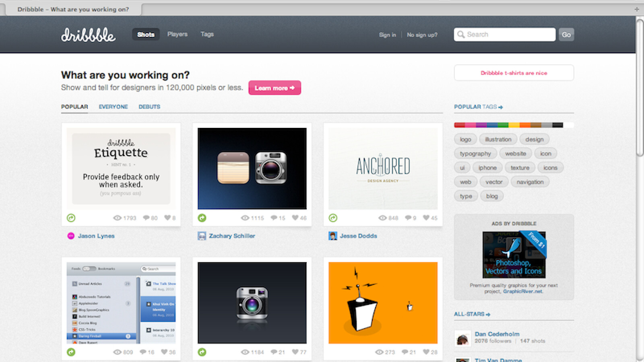The image size is (644, 362).
Task: Expand the Popular Tags list arrow
Action: [x=500, y=107]
